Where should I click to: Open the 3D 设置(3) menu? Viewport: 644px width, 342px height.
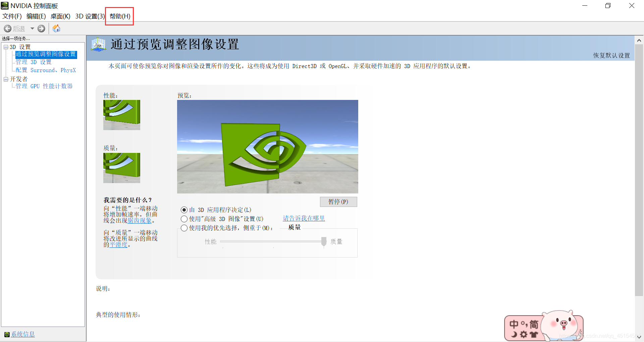(x=90, y=16)
